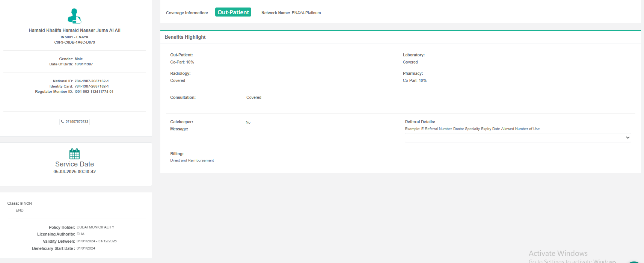Click the Policy Holder DUBAI MUNICIPALITY text
Screen dimensions: 644x263
coord(95,227)
